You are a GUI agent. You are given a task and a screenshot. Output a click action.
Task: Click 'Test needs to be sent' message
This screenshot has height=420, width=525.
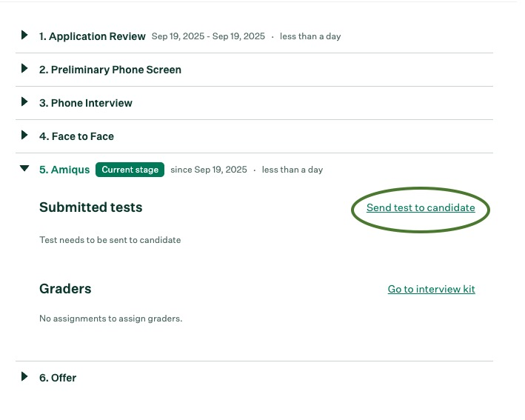[110, 240]
